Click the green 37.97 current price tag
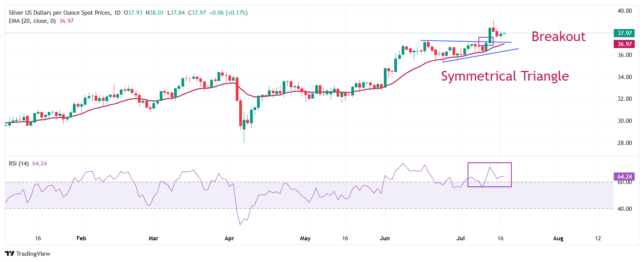The width and height of the screenshot is (644, 262). click(624, 33)
